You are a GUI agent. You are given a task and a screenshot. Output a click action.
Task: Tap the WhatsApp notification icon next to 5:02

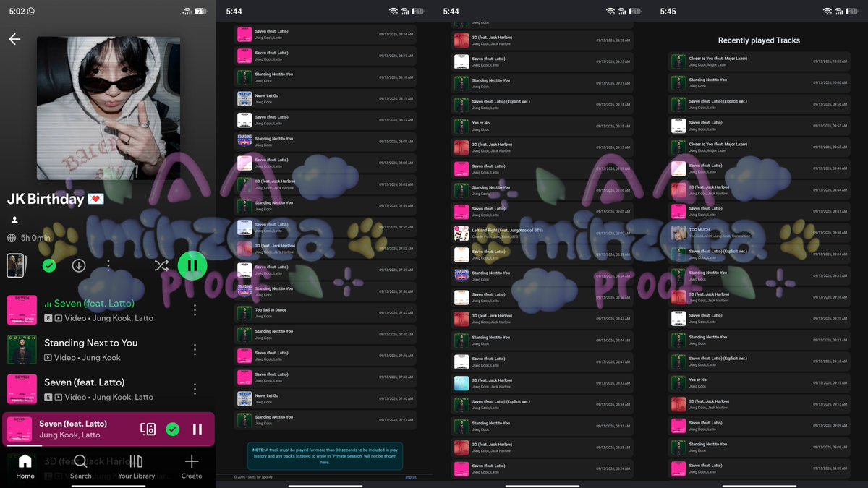pos(30,12)
